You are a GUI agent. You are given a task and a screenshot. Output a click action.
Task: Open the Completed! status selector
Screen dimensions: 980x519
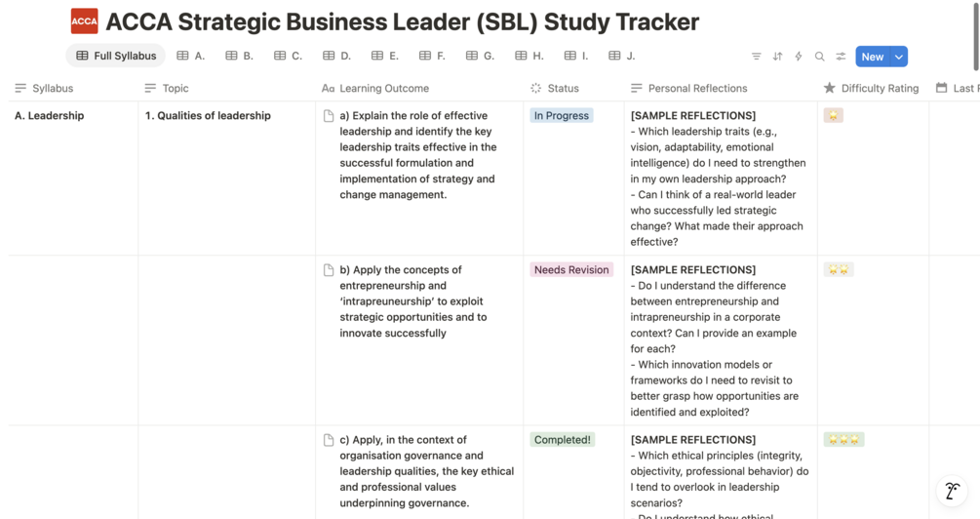click(563, 440)
